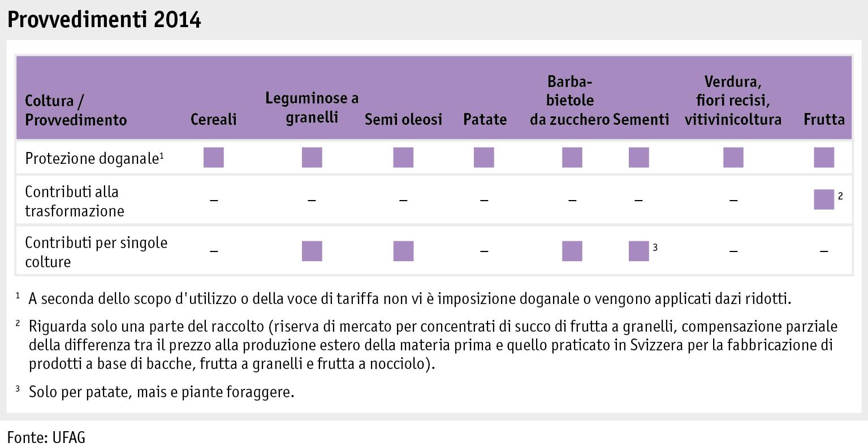Select the Frutta column header
The image size is (868, 447).
(x=824, y=120)
